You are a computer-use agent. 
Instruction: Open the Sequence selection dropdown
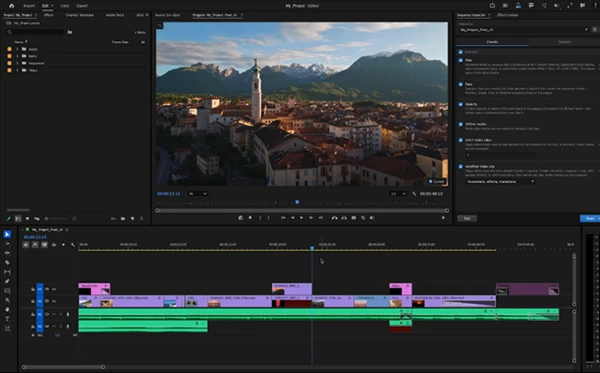coord(523,29)
